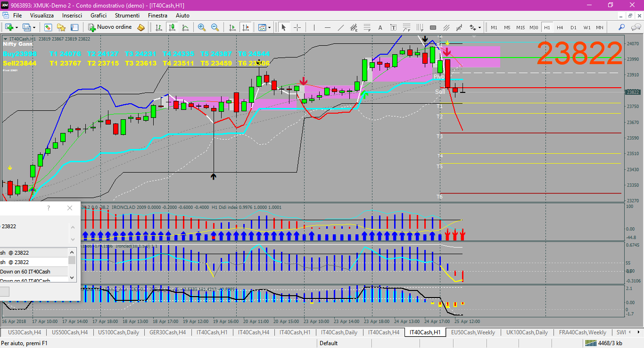Zoom in on the chart

coord(202,27)
